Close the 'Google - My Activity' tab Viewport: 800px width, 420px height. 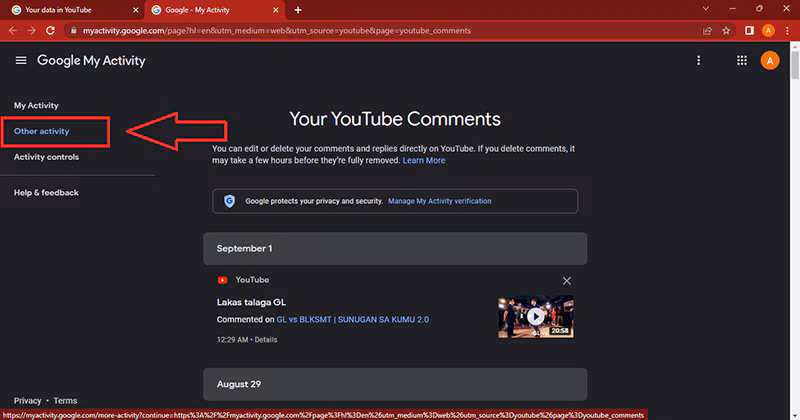pos(276,10)
